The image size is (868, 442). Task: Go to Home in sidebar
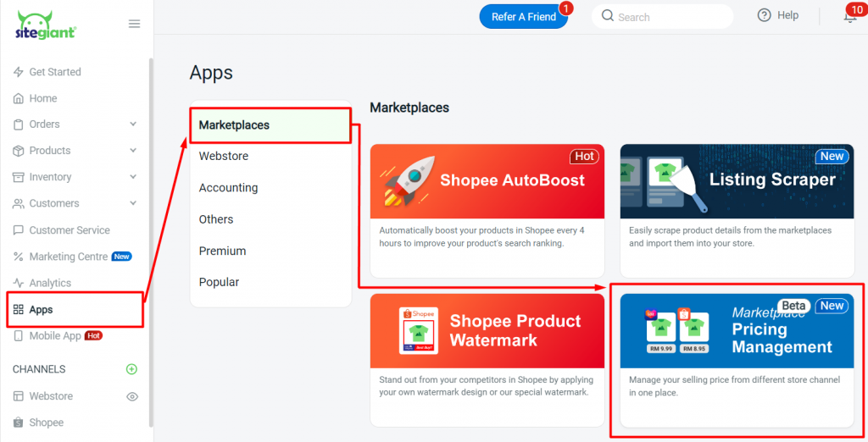[43, 98]
